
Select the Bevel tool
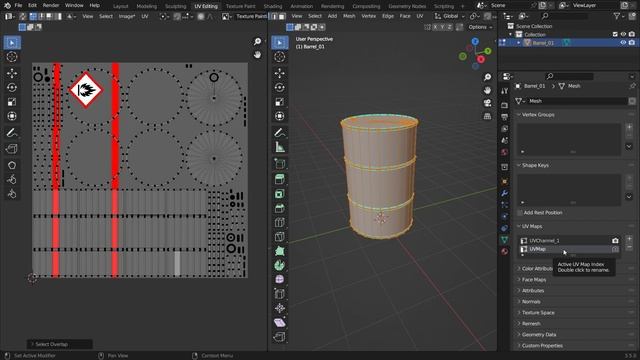coord(280,208)
